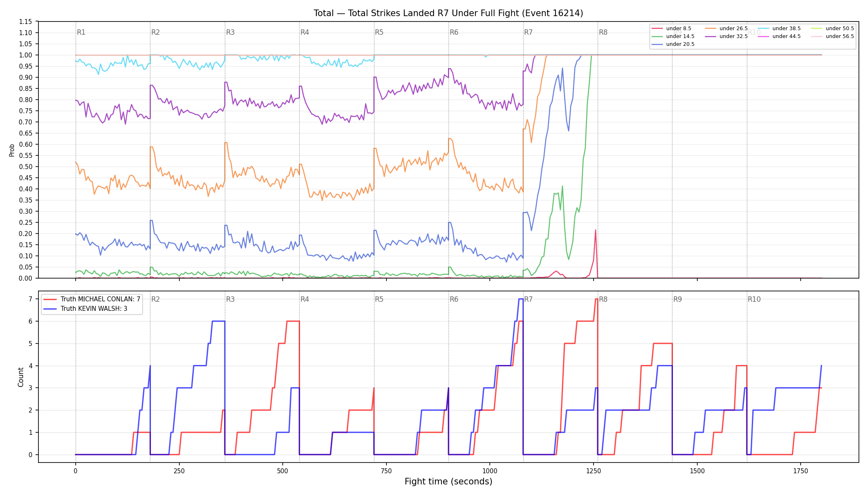Click the 1 tick on the Count axis
The height and width of the screenshot is (496, 868).
pyautogui.click(x=31, y=432)
